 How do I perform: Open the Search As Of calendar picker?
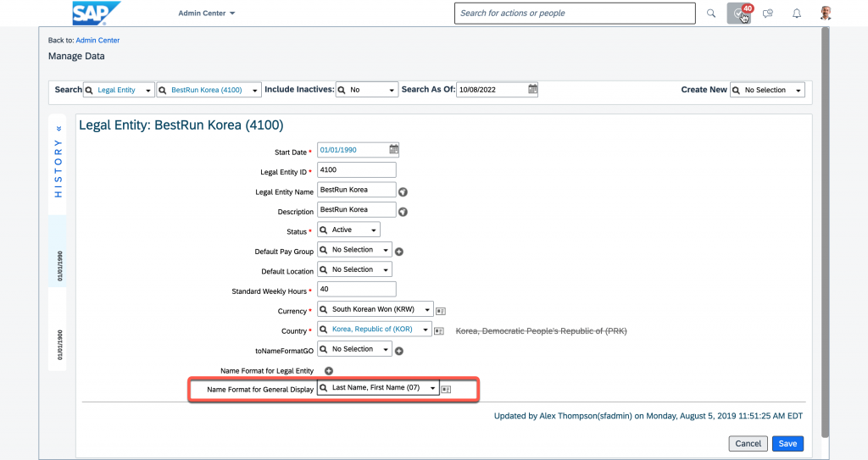tap(532, 89)
